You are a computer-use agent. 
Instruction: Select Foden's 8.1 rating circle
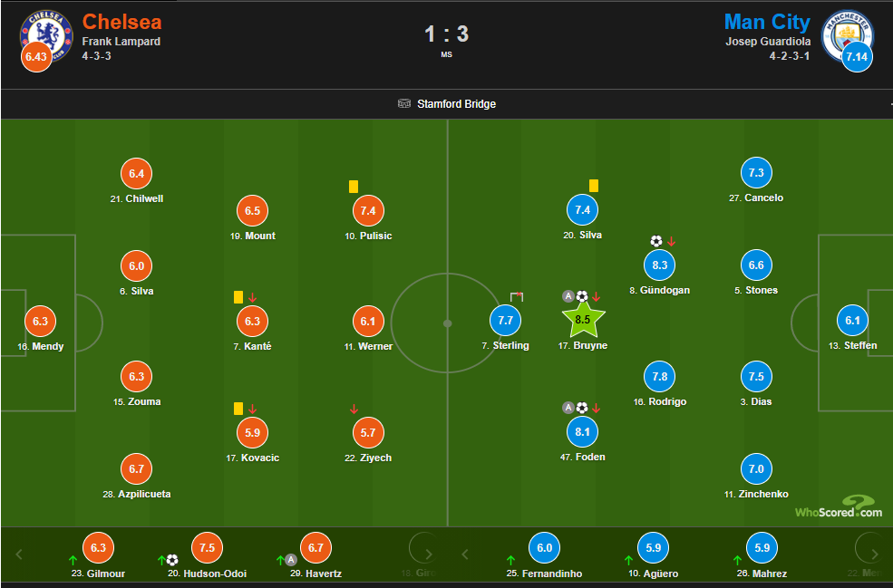tap(583, 432)
